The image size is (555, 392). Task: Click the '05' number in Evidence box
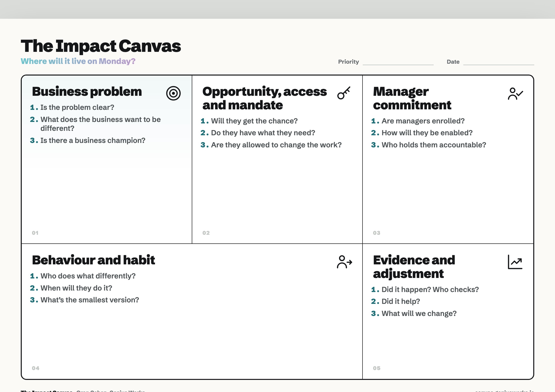[x=377, y=368]
